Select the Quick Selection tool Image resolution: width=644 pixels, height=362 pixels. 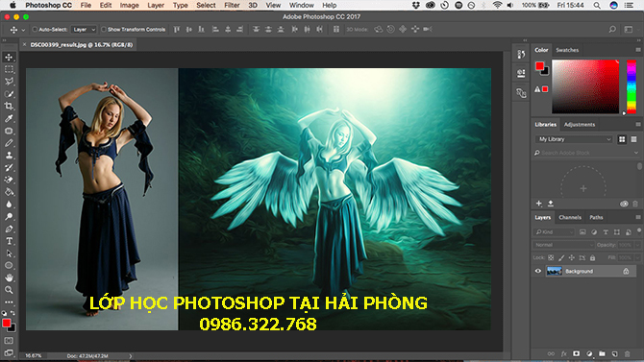pos(9,94)
